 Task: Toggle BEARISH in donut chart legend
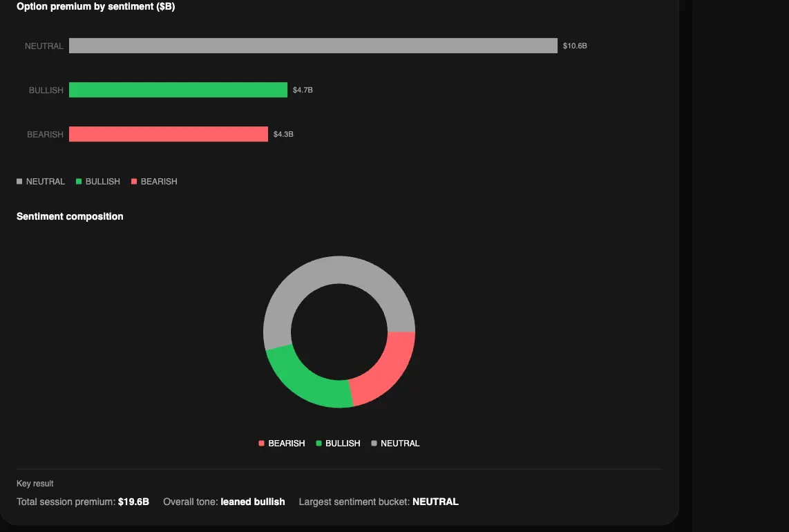(x=282, y=444)
